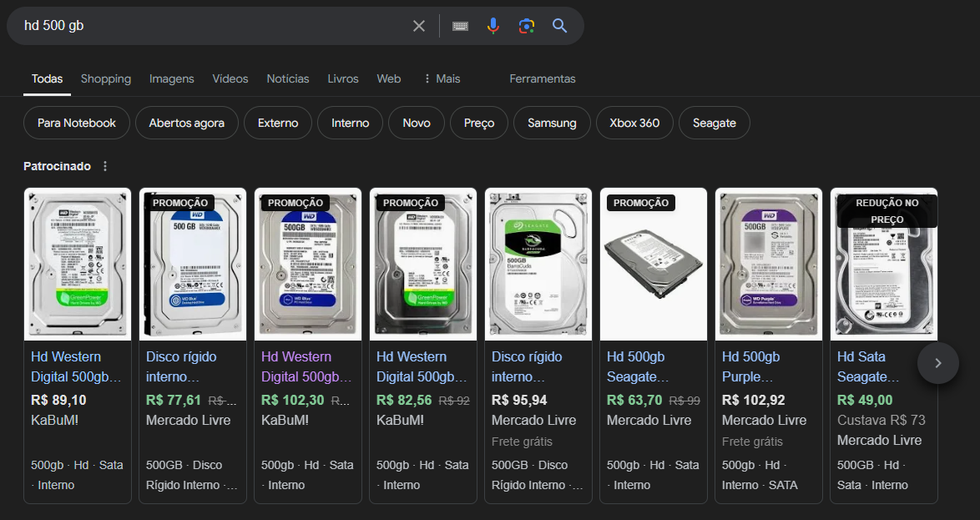Viewport: 980px width, 520px height.
Task: Go to the Livros tab
Action: pyautogui.click(x=342, y=78)
